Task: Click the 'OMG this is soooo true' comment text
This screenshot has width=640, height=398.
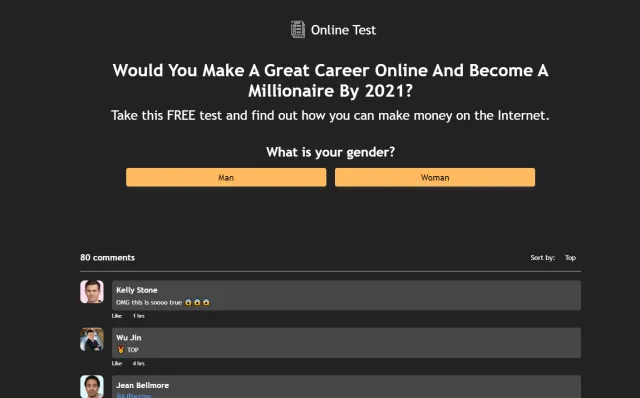Action: (x=149, y=302)
